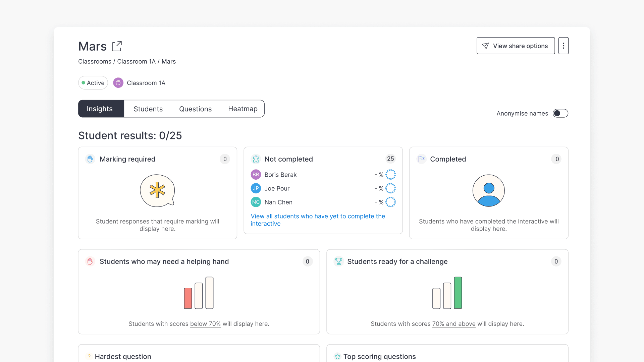Viewport: 644px width, 362px height.
Task: Click the Classroom 1A label chip
Action: point(146,83)
